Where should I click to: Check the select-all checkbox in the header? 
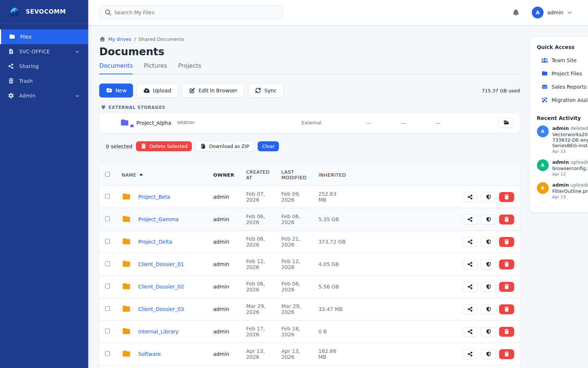(x=107, y=174)
